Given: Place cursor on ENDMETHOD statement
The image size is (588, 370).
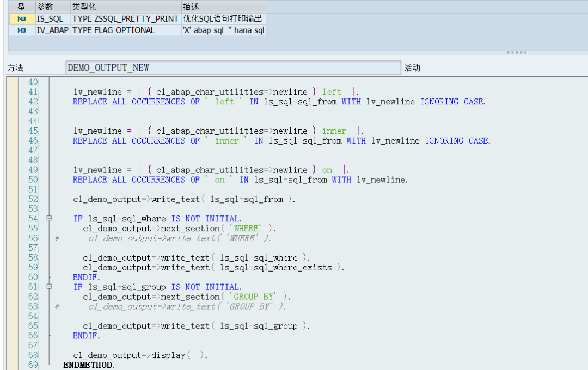Looking at the screenshot, I should [x=89, y=365].
